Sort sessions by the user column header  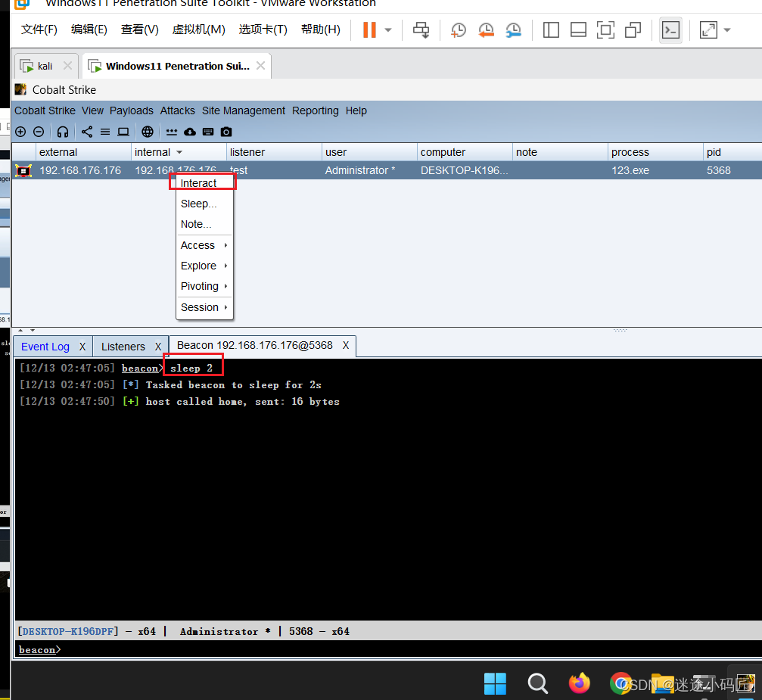tap(369, 152)
